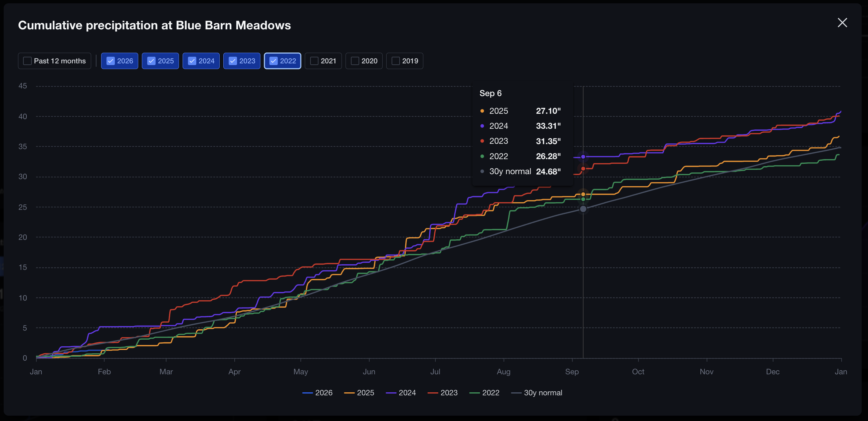Hide 2022 series from chart legend
The image size is (868, 421).
click(484, 393)
